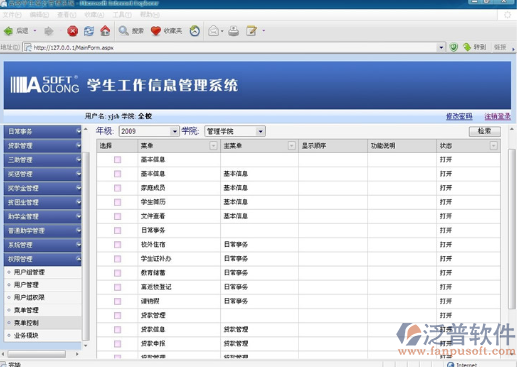The image size is (526, 367).
Task: Open the 状态 column filter arrow
Action: [x=493, y=146]
